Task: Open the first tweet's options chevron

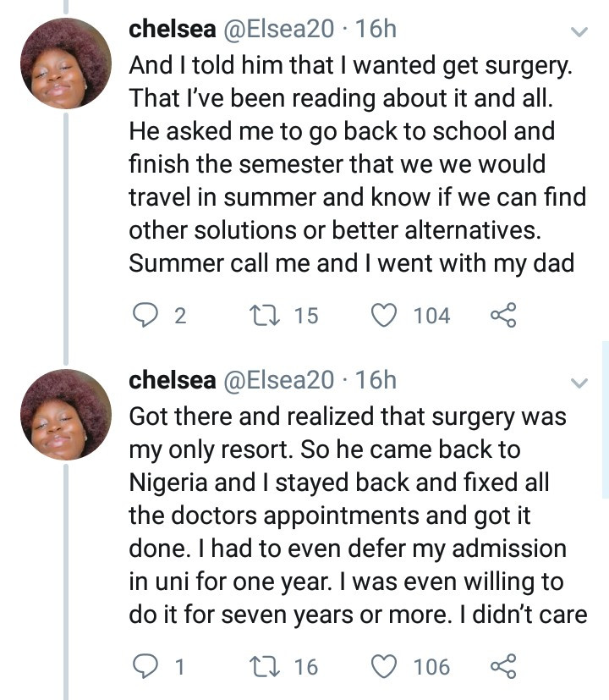Action: tap(579, 33)
